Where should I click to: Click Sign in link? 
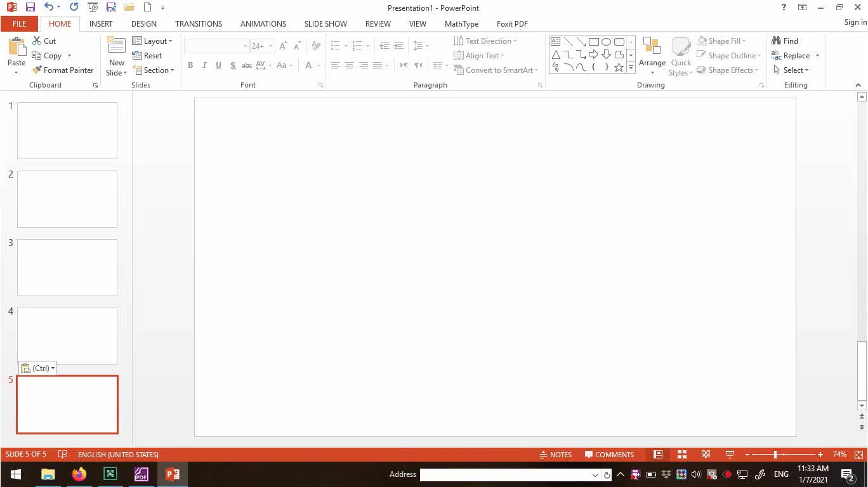[x=855, y=23]
